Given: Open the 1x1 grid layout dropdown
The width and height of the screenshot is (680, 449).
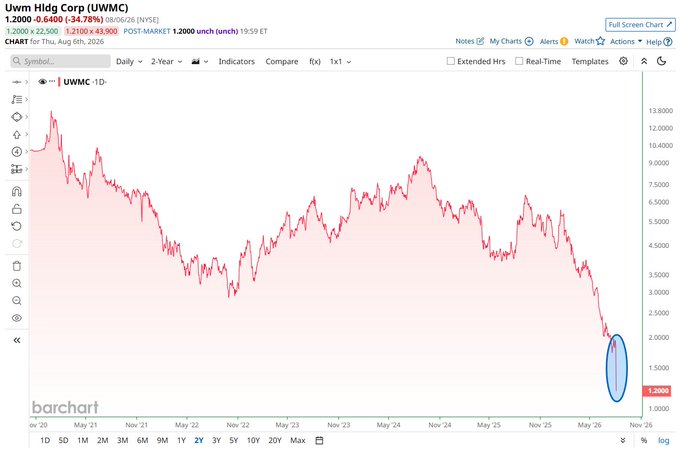Looking at the screenshot, I should tap(340, 62).
